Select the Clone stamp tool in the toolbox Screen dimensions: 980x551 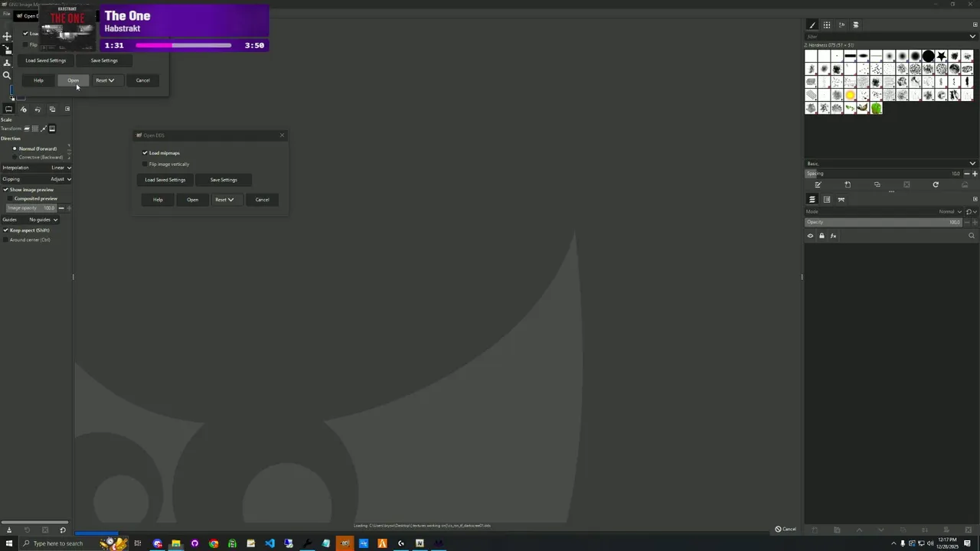8,63
